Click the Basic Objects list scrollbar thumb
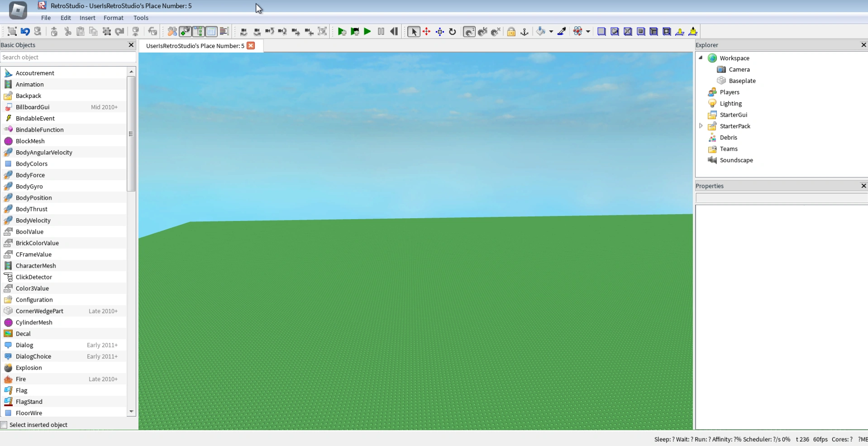The height and width of the screenshot is (446, 868). coord(131,134)
